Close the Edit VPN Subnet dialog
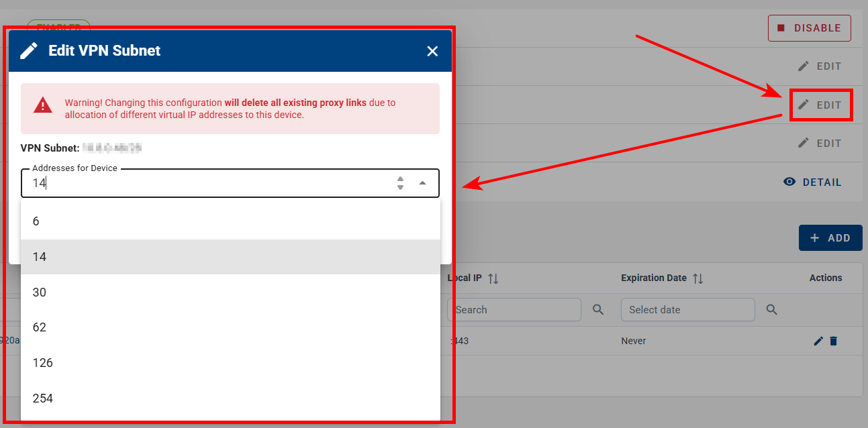 pyautogui.click(x=432, y=51)
